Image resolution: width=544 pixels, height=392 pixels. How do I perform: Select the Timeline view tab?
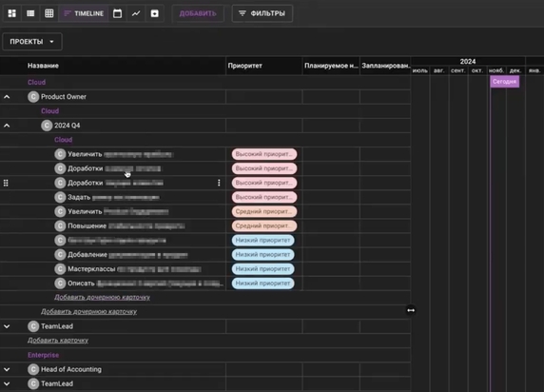tap(84, 13)
